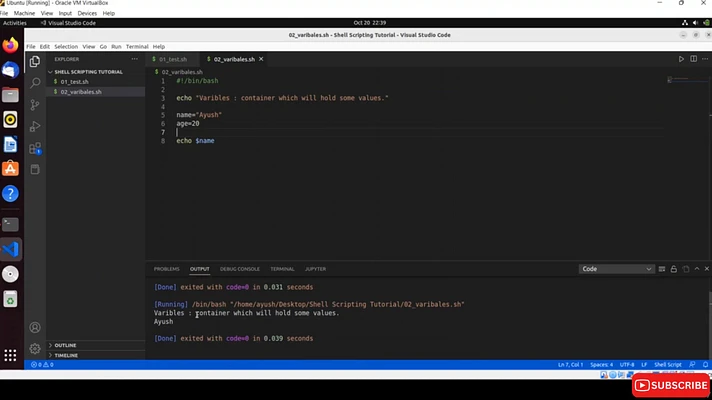Open Ubuntu Software from the dock
The image size is (712, 400).
(x=10, y=169)
